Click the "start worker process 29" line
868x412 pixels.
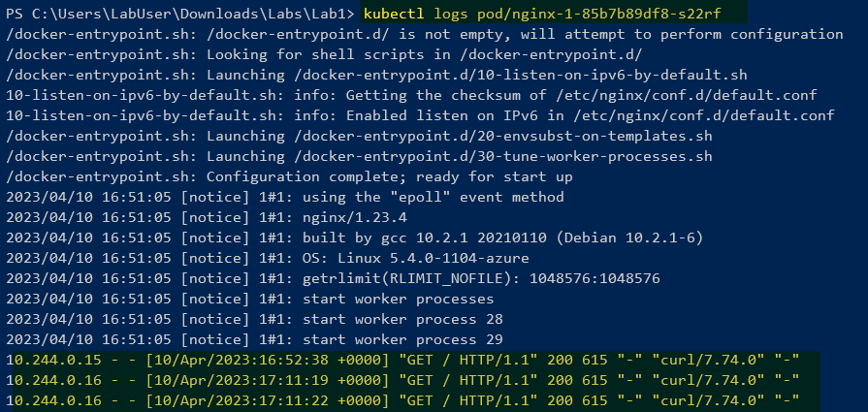[255, 339]
